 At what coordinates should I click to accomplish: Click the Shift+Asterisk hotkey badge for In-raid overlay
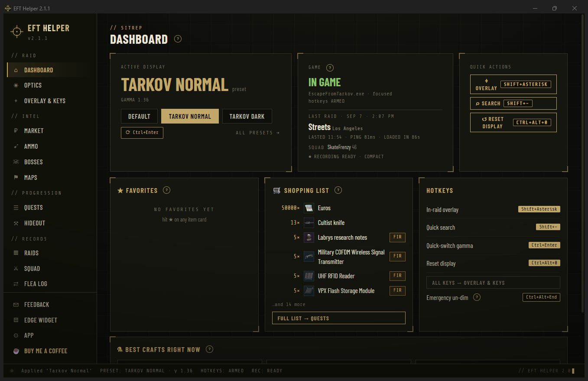click(539, 209)
